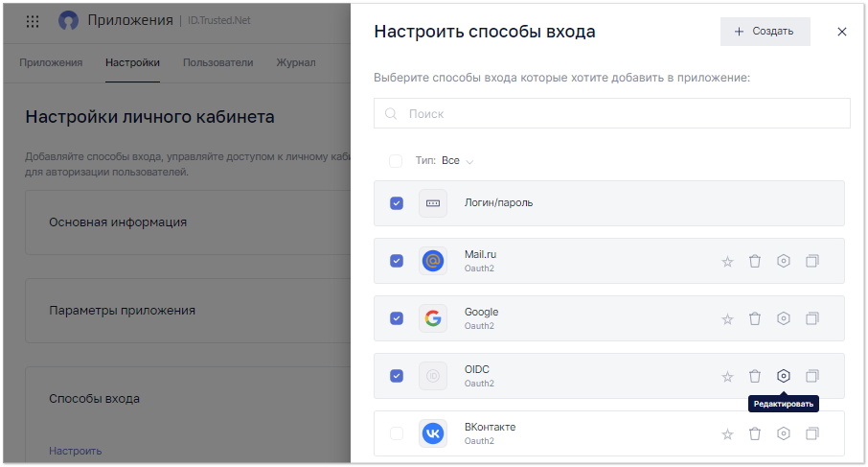Viewport: 868px width, 467px height.
Task: Click the ВКонтакте provider logo
Action: point(433,433)
